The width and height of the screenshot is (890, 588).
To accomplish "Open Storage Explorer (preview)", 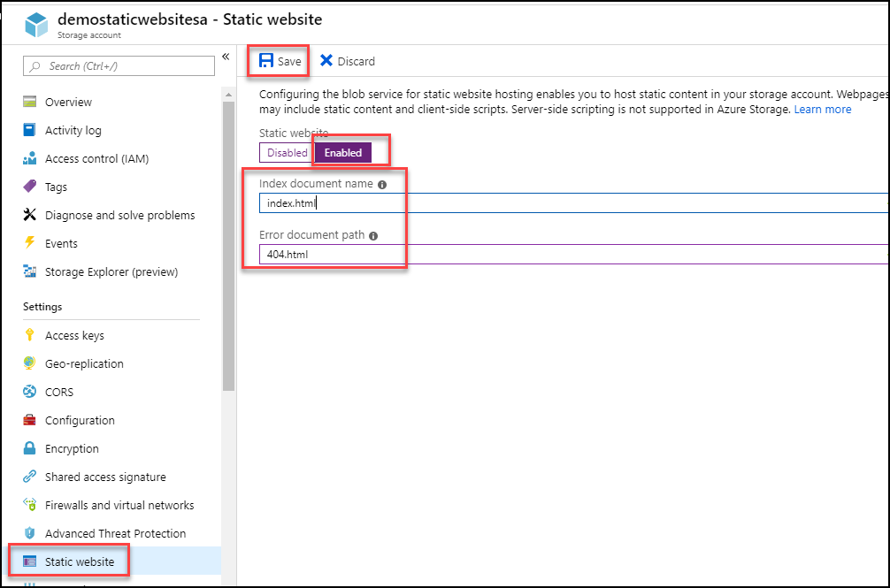I will pyautogui.click(x=111, y=271).
